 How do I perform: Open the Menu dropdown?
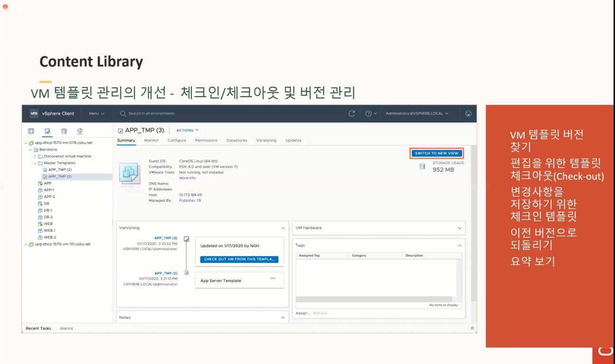(x=96, y=113)
